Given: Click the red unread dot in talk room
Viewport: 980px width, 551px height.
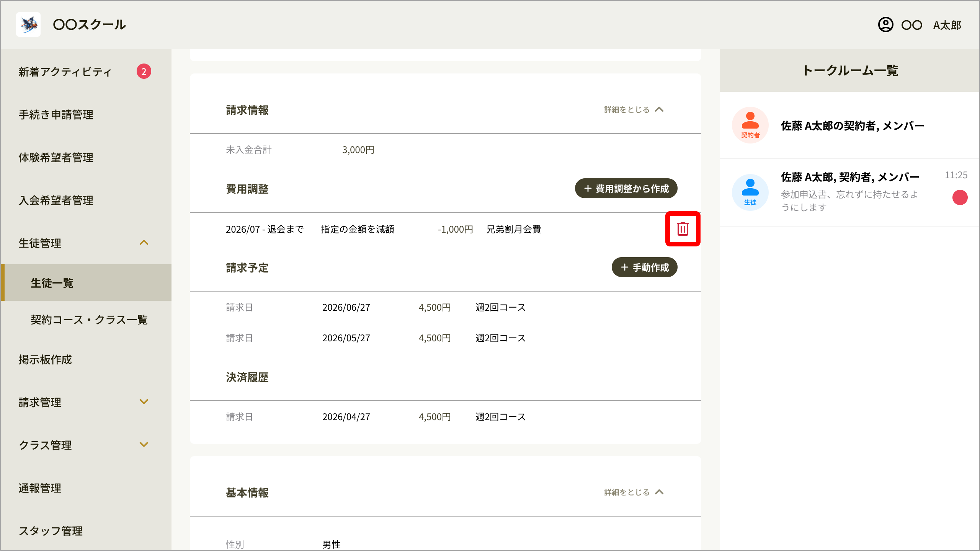Looking at the screenshot, I should pyautogui.click(x=960, y=197).
